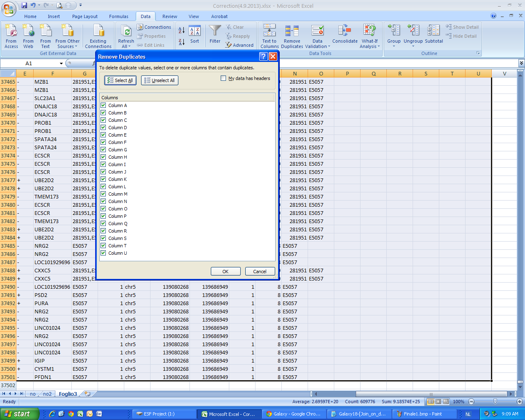Click the Unselect All button
The height and width of the screenshot is (420, 525).
pyautogui.click(x=160, y=80)
